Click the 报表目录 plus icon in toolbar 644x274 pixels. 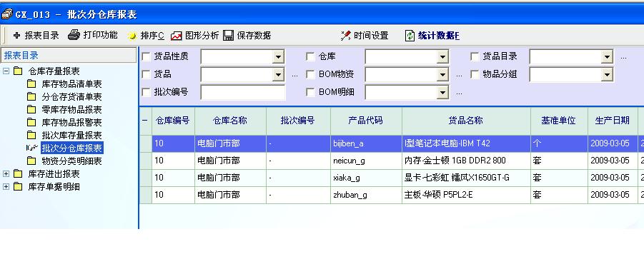point(17,36)
